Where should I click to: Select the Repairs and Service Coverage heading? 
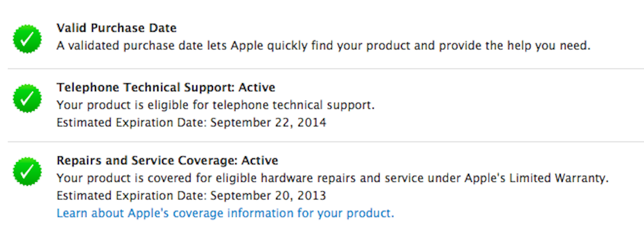click(x=167, y=160)
